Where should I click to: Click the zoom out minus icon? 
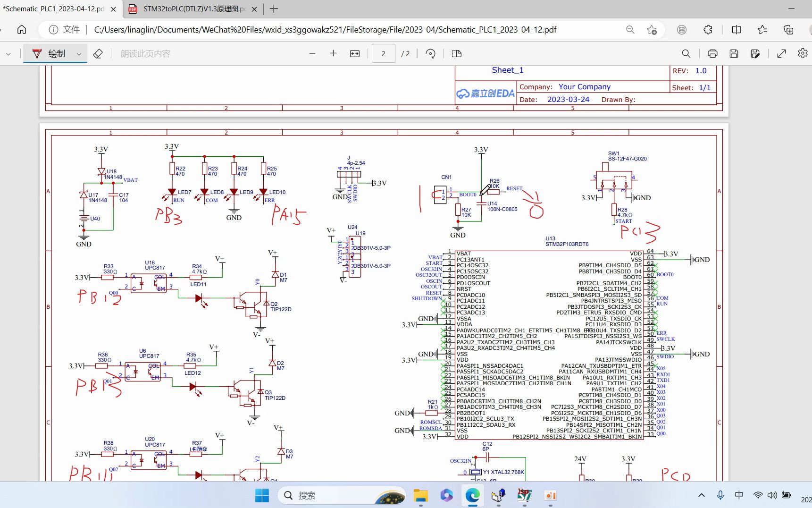pos(312,54)
